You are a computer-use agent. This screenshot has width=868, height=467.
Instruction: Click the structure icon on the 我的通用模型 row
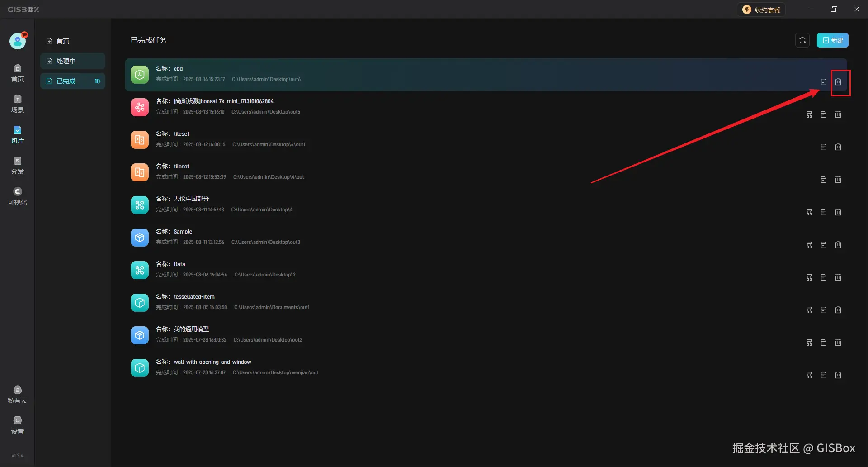(x=809, y=343)
